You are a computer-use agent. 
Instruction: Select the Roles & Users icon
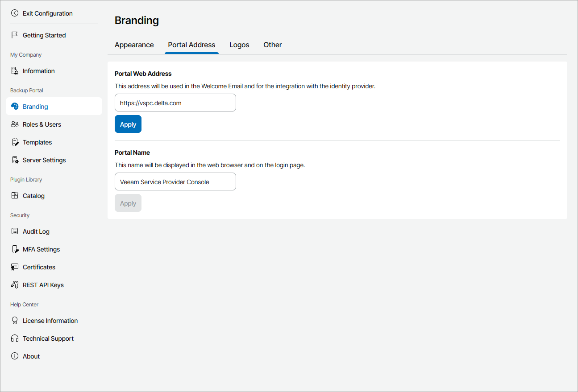[15, 124]
